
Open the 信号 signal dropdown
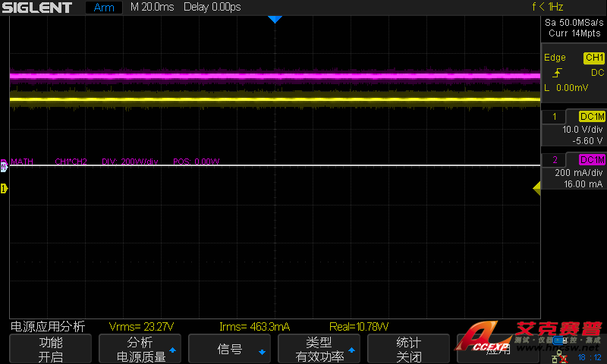click(x=230, y=349)
